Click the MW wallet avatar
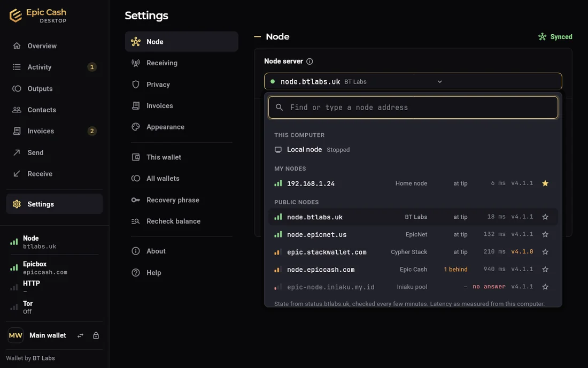This screenshot has width=588, height=368. coord(16,335)
